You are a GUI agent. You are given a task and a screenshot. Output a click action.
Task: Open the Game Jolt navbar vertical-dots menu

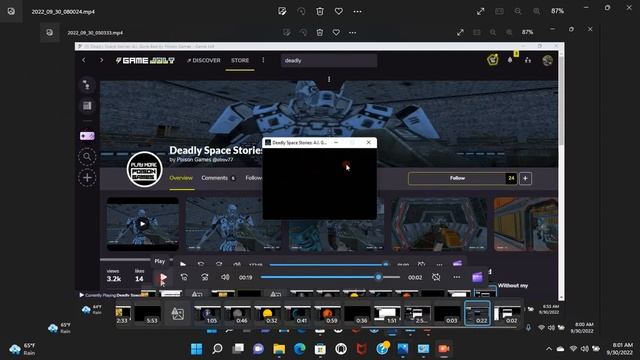tap(263, 60)
